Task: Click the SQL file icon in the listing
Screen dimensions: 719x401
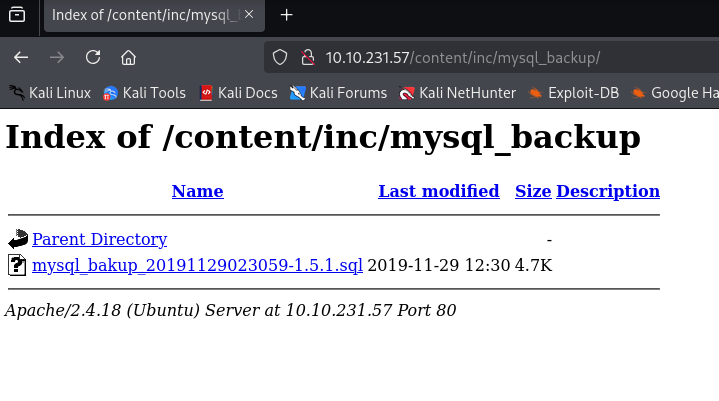Action: point(18,265)
